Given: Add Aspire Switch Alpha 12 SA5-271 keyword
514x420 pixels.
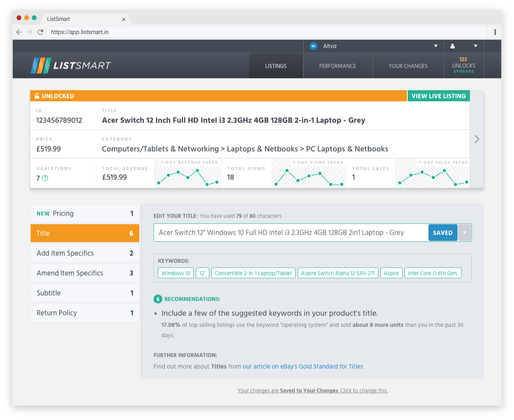Looking at the screenshot, I should [338, 273].
